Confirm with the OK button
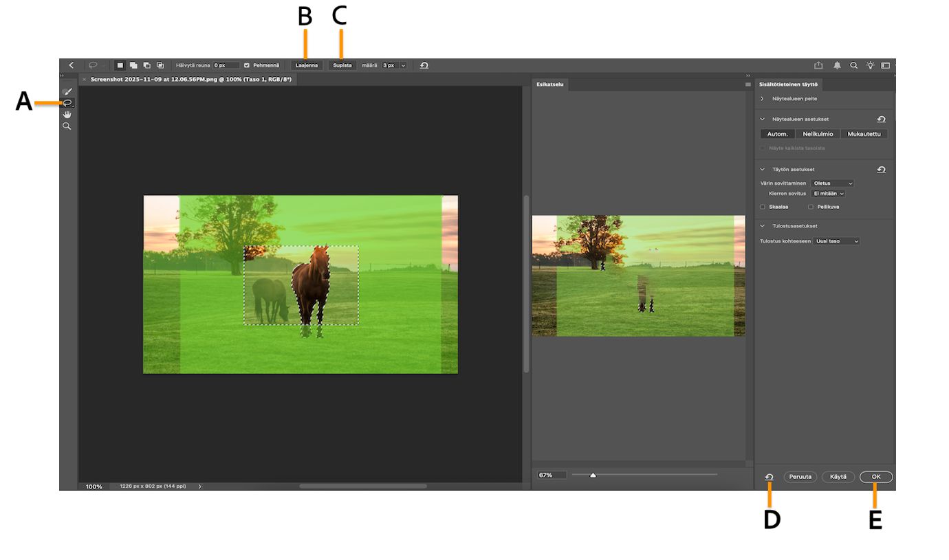 [x=876, y=477]
